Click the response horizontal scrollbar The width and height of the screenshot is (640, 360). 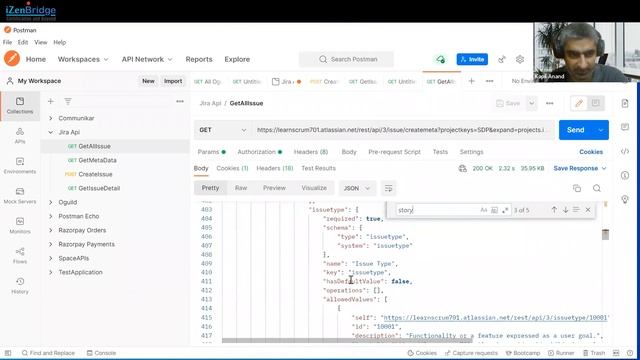click(347, 340)
